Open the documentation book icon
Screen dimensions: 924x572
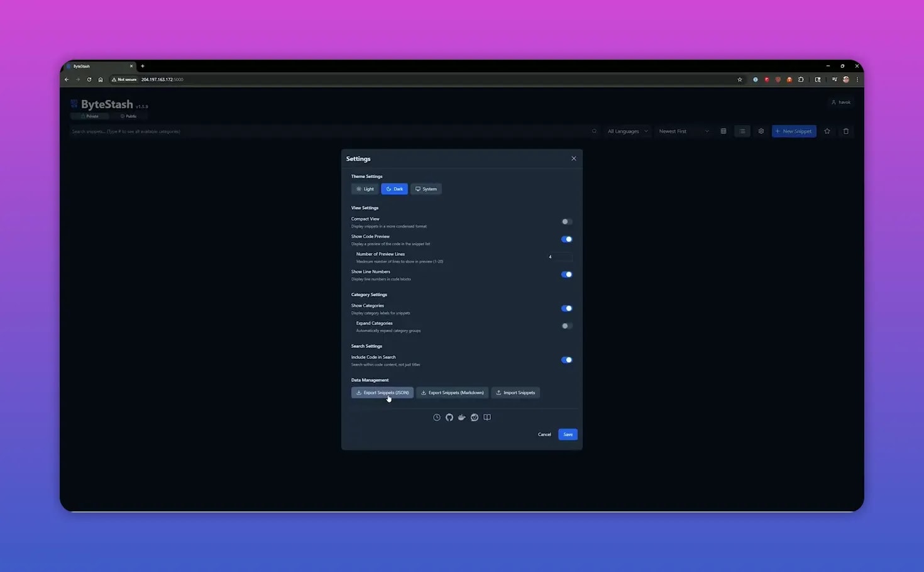click(487, 417)
